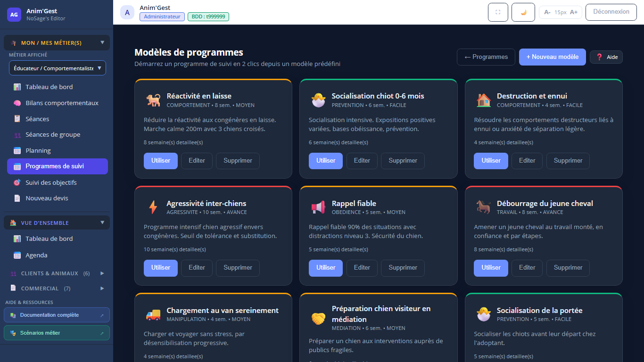Open the Éducateur / Comportementaliste dropdown
Viewport: 644px width, 362px height.
pos(58,68)
